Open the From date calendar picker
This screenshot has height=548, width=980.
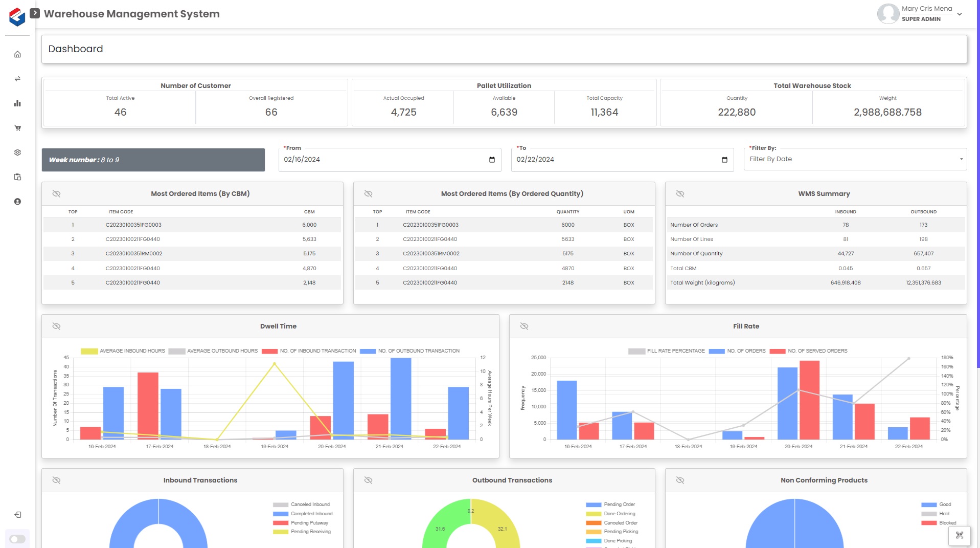(492, 160)
